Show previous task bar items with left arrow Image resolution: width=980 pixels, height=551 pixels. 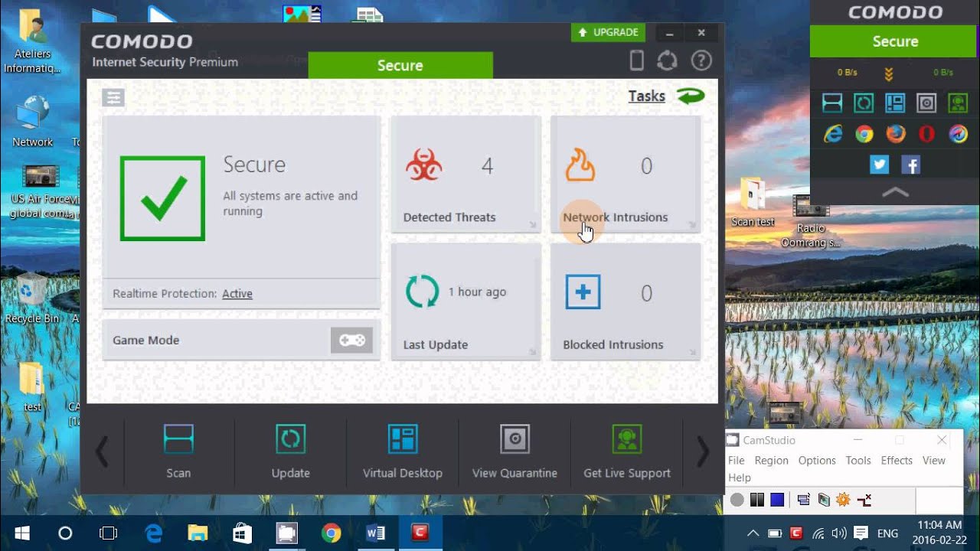tap(102, 452)
